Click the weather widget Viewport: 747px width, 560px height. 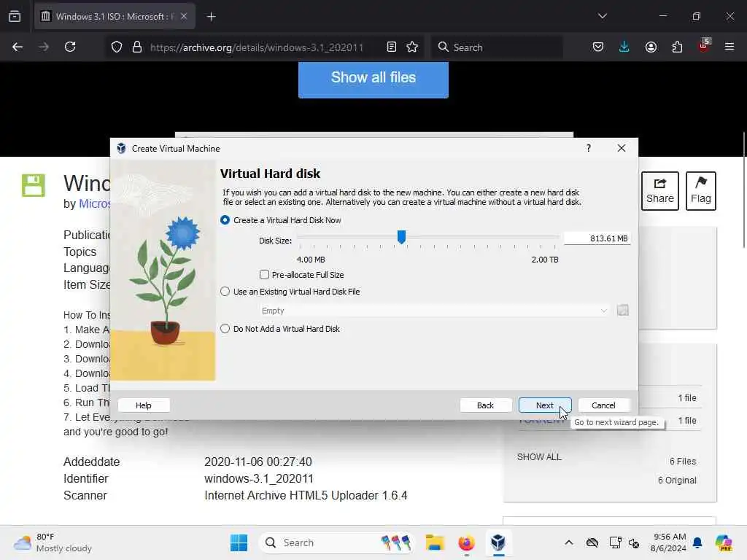tap(53, 542)
